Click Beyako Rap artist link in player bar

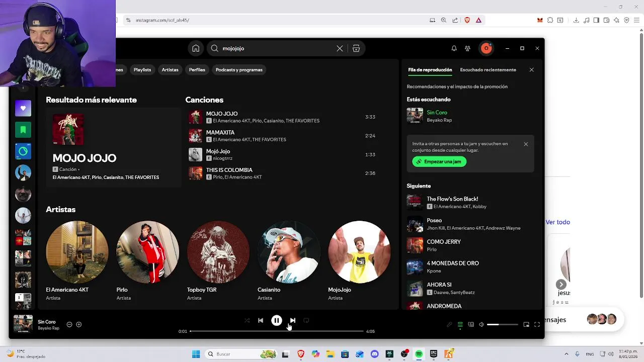tap(48, 328)
